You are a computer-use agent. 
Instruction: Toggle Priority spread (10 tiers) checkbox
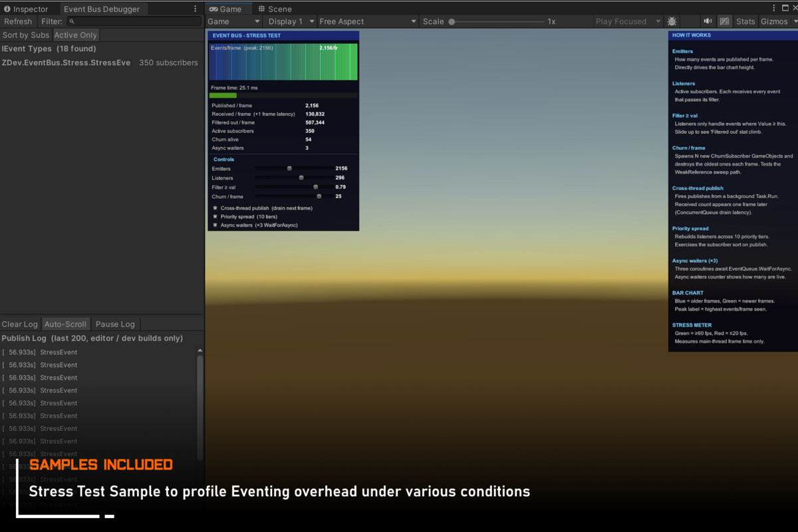[215, 217]
